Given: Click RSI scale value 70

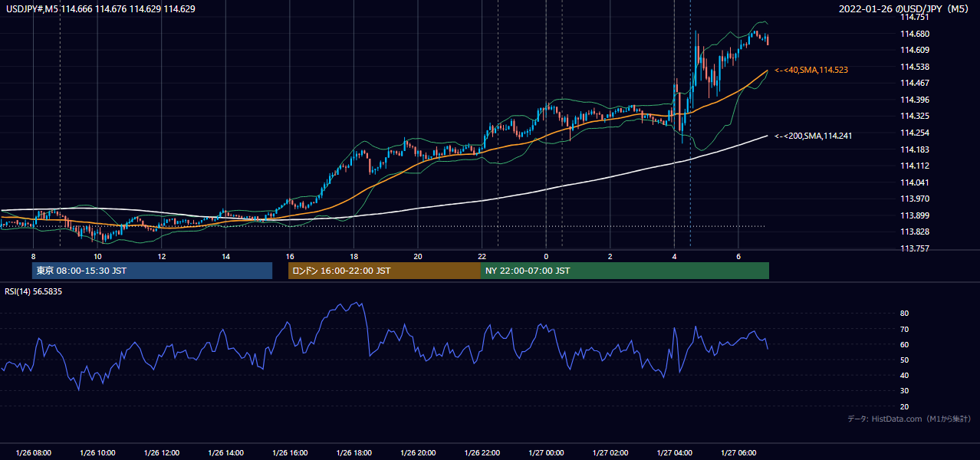Looking at the screenshot, I should (904, 329).
